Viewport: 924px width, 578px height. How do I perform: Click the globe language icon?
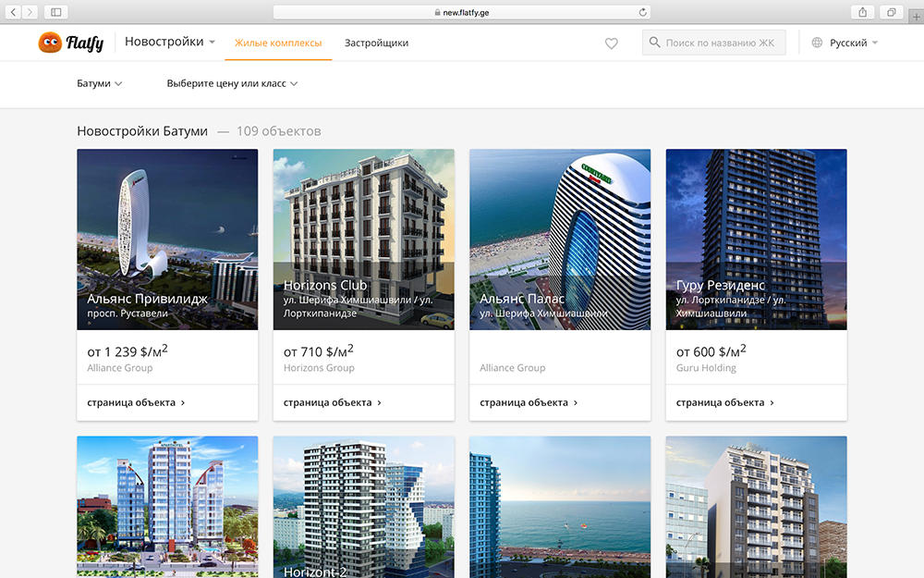(x=817, y=43)
